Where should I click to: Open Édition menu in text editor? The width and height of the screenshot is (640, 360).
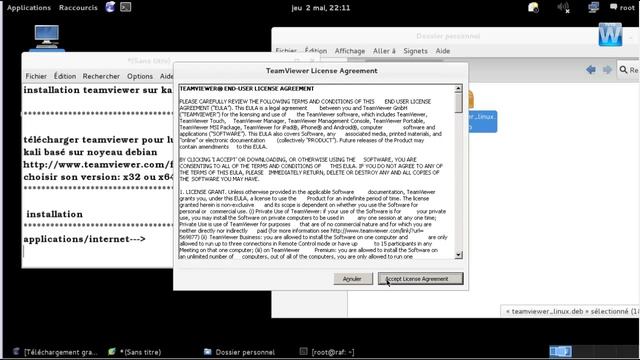(65, 76)
